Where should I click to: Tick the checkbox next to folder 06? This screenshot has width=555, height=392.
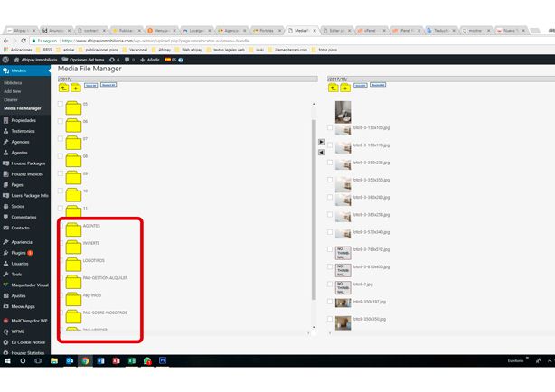[x=61, y=121]
